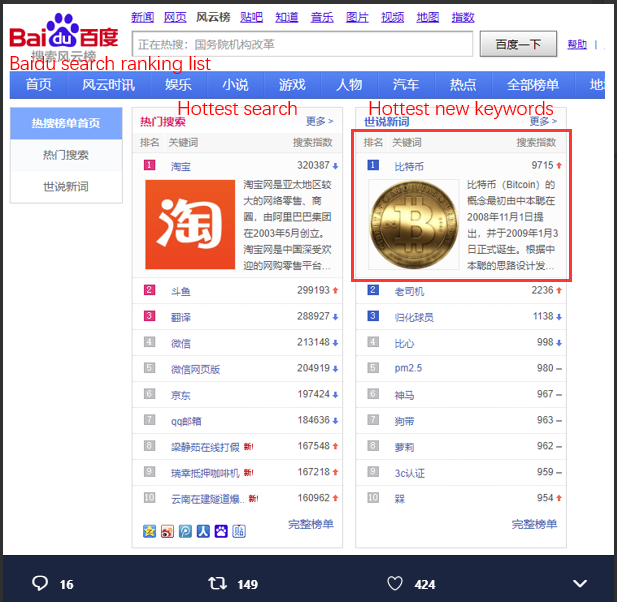Screen dimensions: 617x602
Task: Open the pm2.5 keyword link
Action: [408, 368]
